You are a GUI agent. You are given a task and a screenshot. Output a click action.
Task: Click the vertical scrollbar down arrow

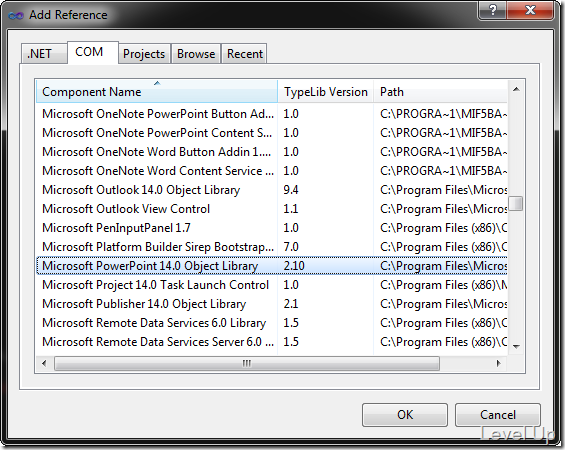pos(516,347)
